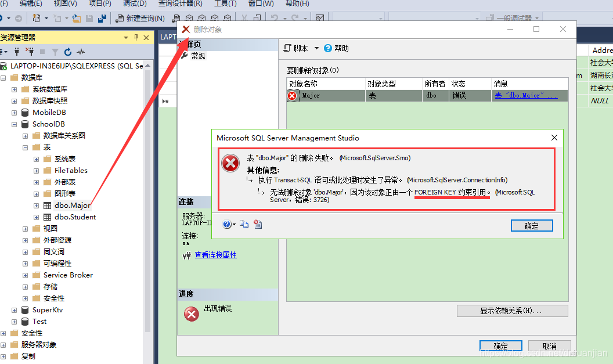
Task: Open 查询设计器(R) menu
Action: (x=180, y=3)
